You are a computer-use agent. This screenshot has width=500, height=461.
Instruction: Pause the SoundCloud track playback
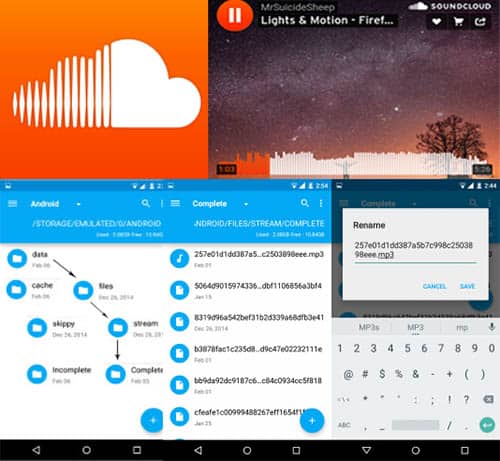click(235, 15)
